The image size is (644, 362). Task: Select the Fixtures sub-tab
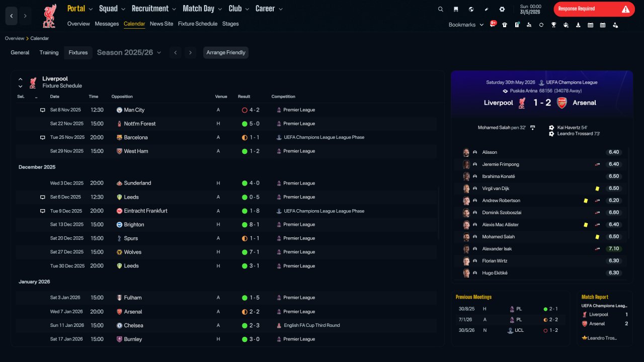click(78, 52)
